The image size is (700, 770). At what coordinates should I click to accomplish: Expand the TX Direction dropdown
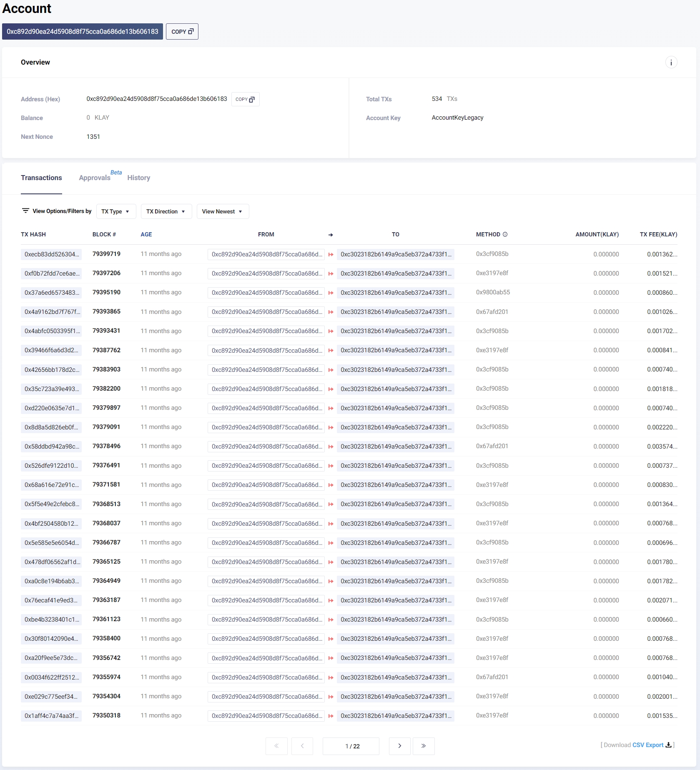click(166, 211)
